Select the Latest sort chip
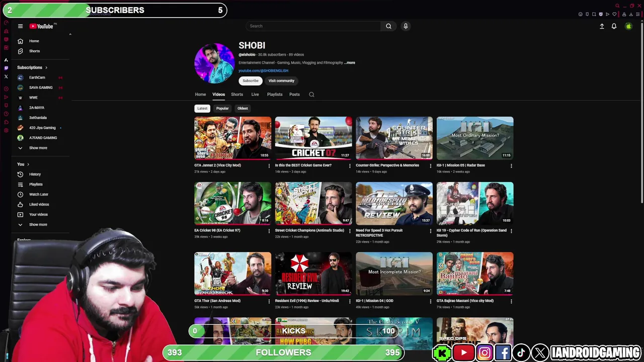The height and width of the screenshot is (362, 644). (x=202, y=108)
